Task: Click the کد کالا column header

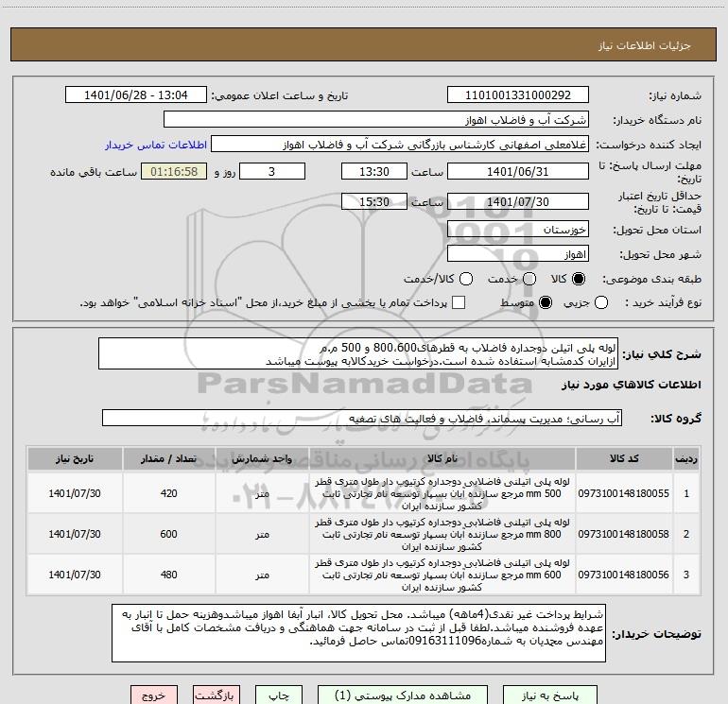Action: (624, 458)
